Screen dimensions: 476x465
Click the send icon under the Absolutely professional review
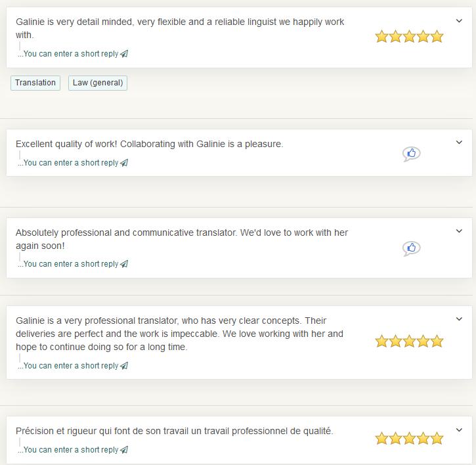(x=125, y=264)
